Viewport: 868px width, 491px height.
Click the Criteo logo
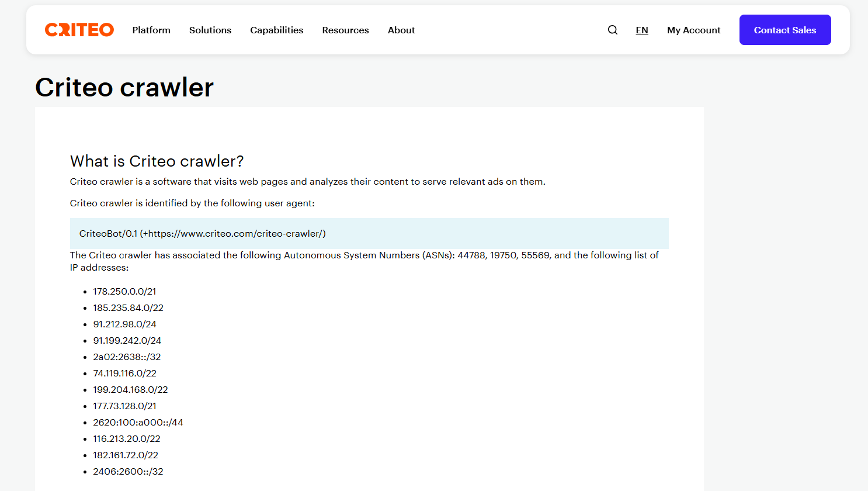79,30
